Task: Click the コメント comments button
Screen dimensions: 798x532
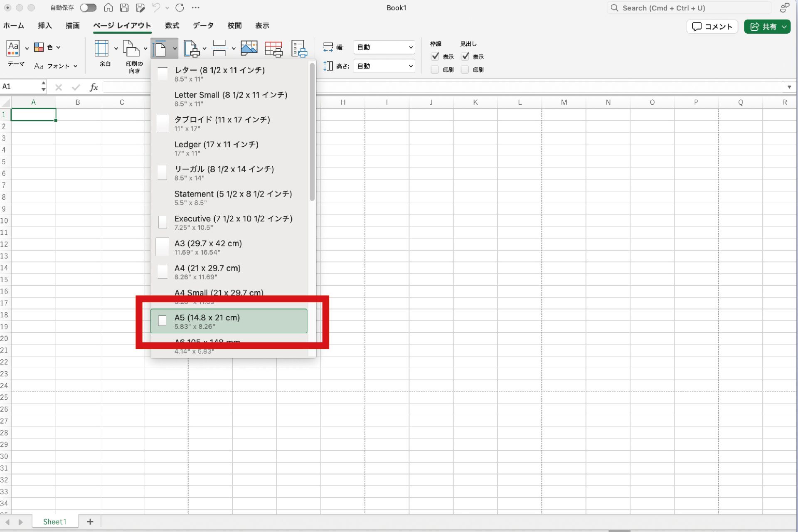Action: coord(712,27)
